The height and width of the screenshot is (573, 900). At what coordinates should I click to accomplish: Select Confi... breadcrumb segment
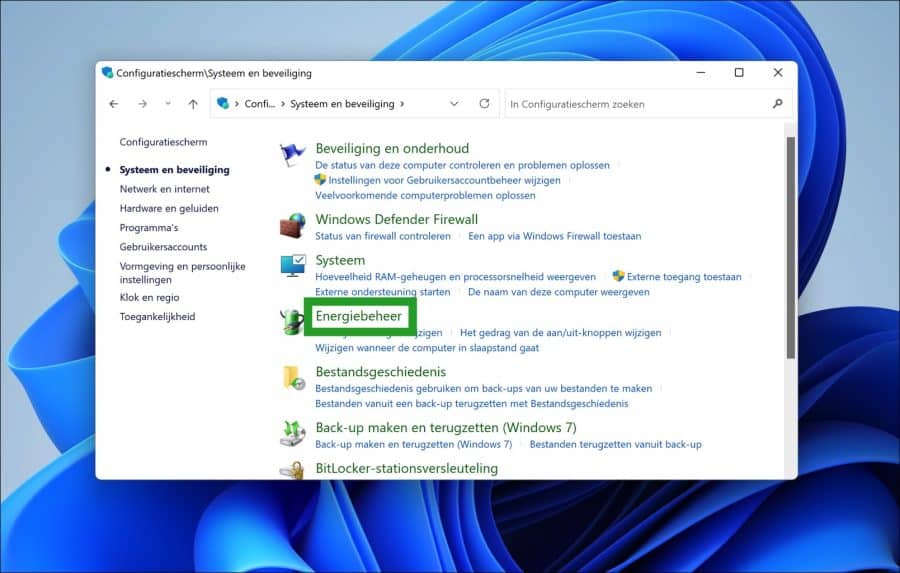(259, 104)
